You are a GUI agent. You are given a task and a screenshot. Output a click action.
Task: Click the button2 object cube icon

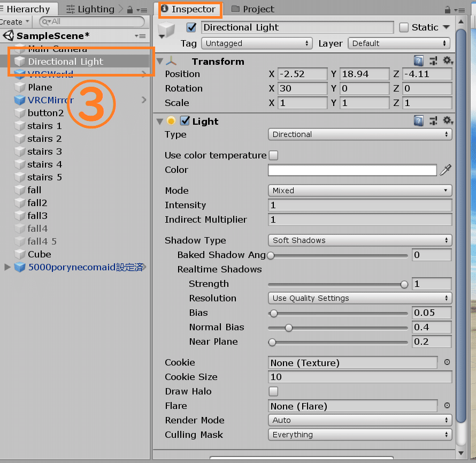(x=20, y=113)
